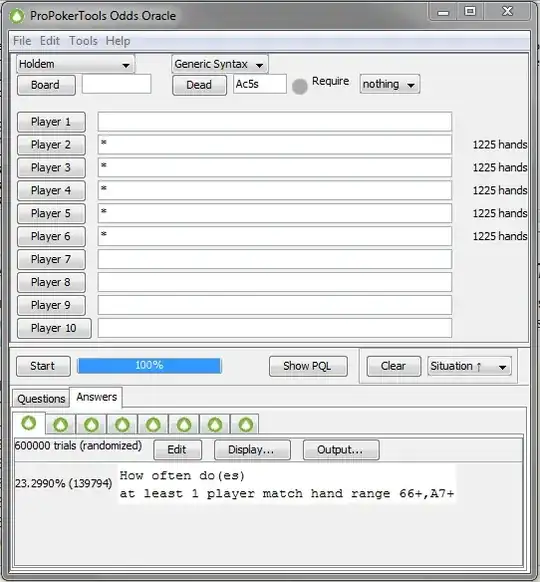Click the 'How often do(es)' text line
This screenshot has height=582, width=540.
point(182,475)
